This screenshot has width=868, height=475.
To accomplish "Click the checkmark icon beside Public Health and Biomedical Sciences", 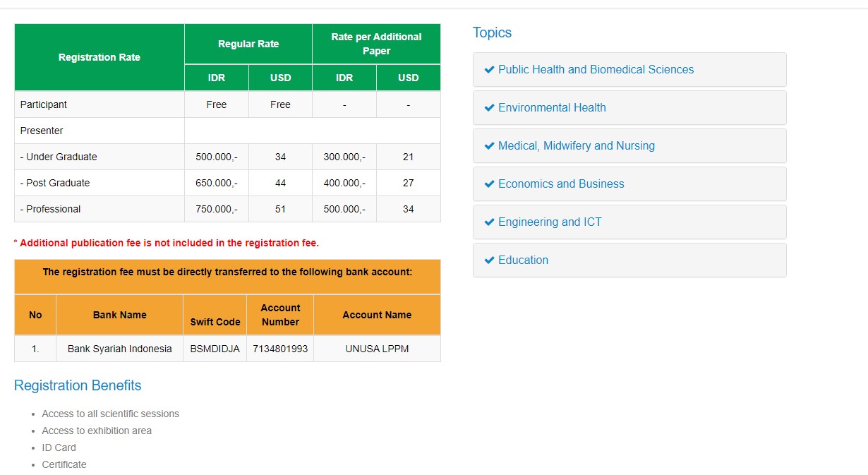I will pos(489,70).
